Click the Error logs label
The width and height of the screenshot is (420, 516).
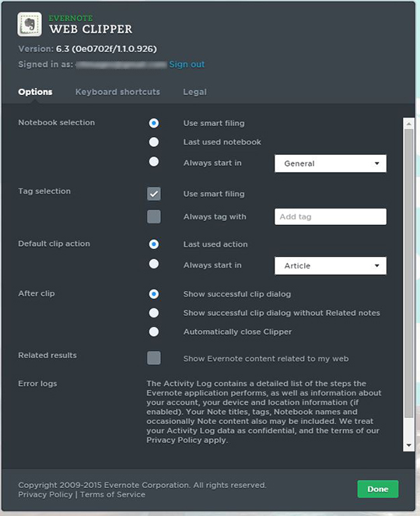coord(37,384)
